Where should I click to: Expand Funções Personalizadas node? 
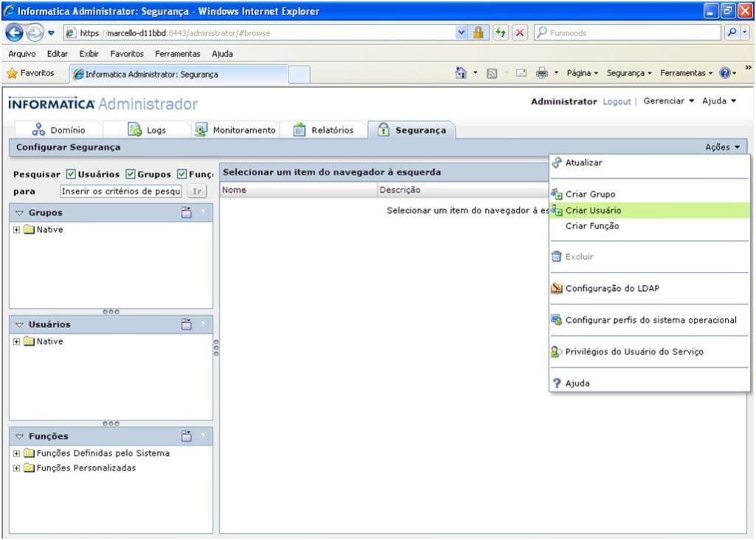point(16,468)
